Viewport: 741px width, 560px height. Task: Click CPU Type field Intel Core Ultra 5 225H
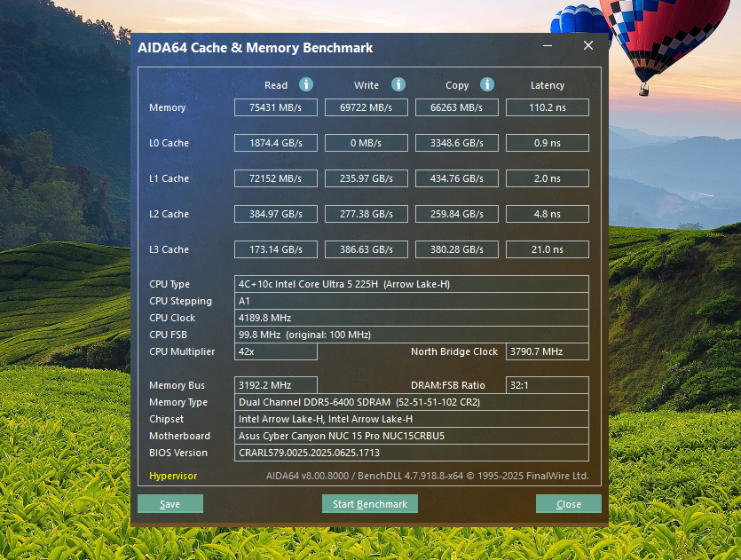coord(412,284)
